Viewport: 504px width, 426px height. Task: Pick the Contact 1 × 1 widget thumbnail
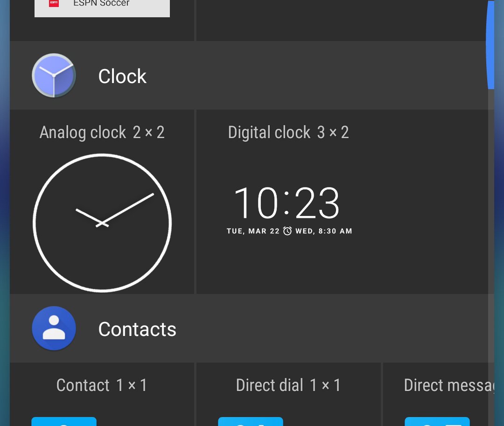[x=64, y=421]
